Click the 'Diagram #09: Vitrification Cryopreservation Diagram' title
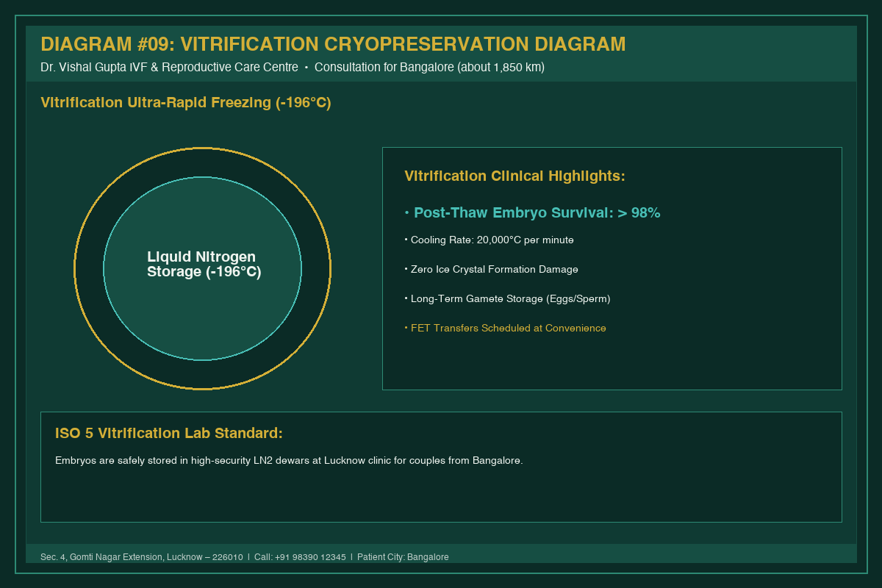Image resolution: width=882 pixels, height=588 pixels. pos(333,44)
